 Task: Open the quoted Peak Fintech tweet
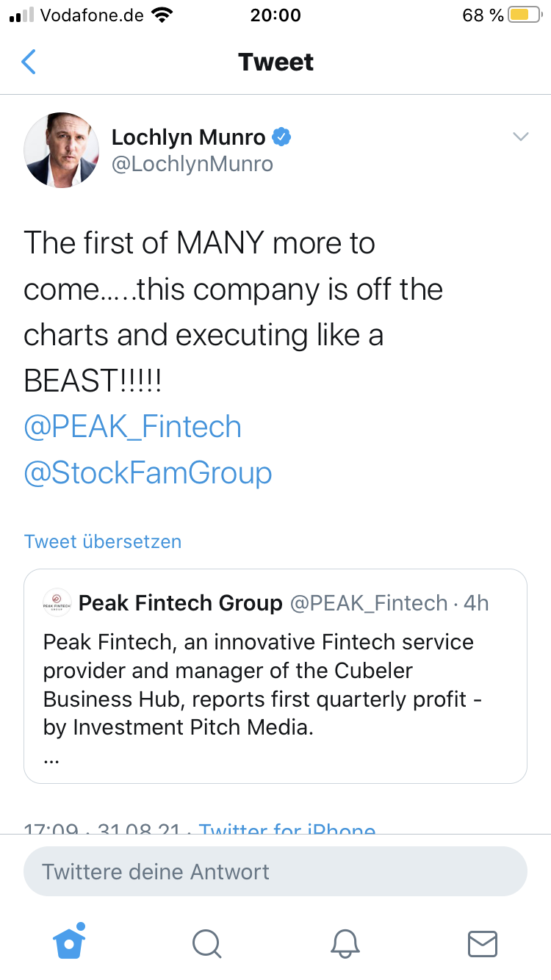pyautogui.click(x=275, y=683)
